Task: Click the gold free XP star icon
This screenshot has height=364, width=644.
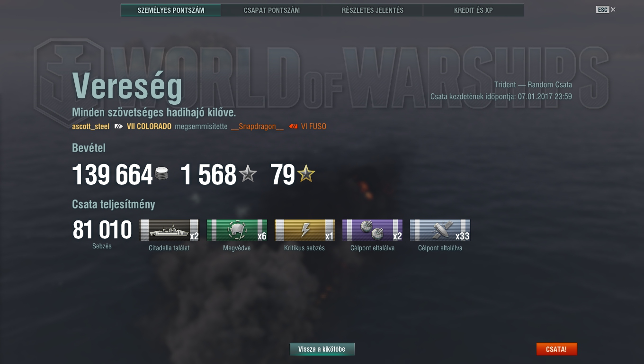Action: (x=306, y=174)
